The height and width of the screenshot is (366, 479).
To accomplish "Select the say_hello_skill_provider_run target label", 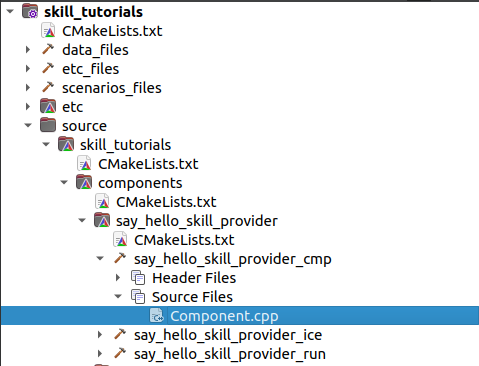I will 230,354.
